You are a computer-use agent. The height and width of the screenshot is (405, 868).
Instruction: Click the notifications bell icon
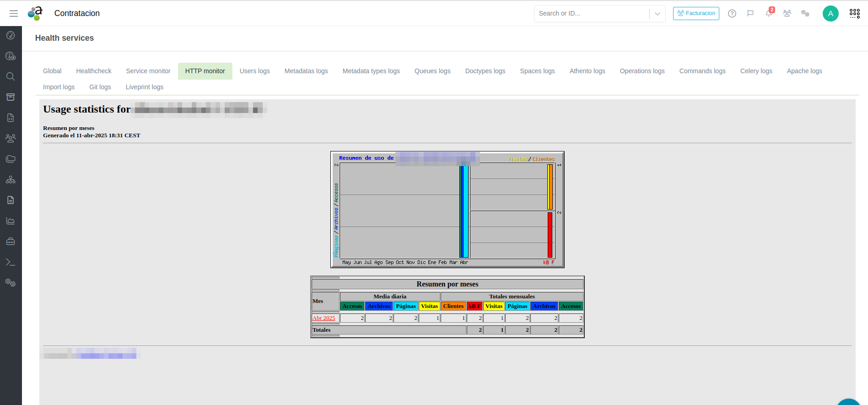(x=769, y=14)
